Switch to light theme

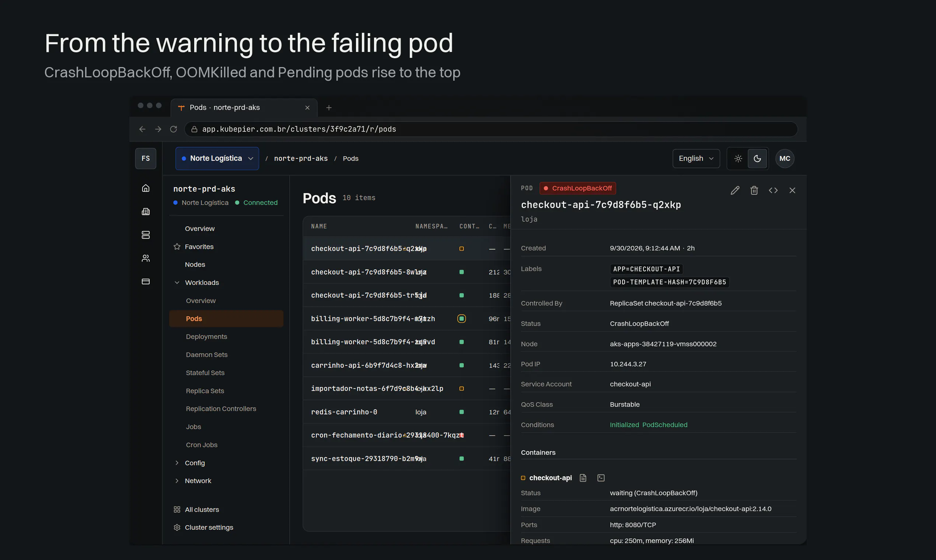pyautogui.click(x=738, y=158)
